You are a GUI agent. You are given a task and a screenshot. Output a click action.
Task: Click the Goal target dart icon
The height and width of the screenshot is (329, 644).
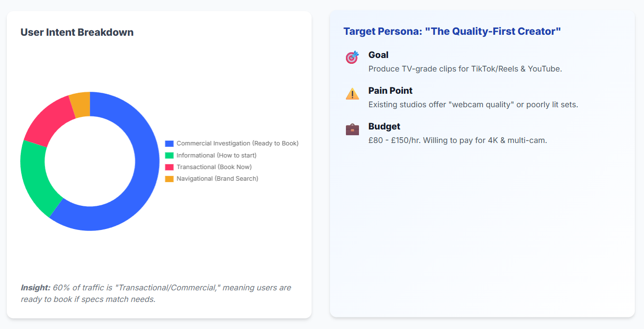click(x=352, y=57)
